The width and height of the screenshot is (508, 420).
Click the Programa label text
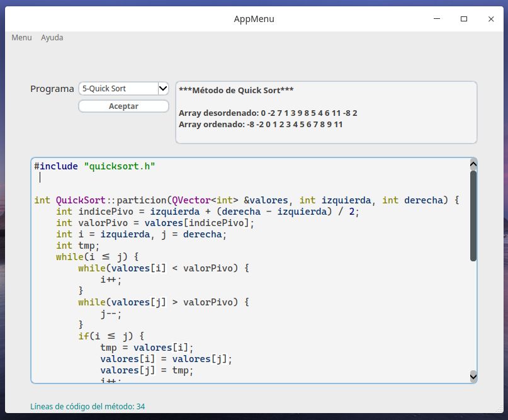point(52,89)
